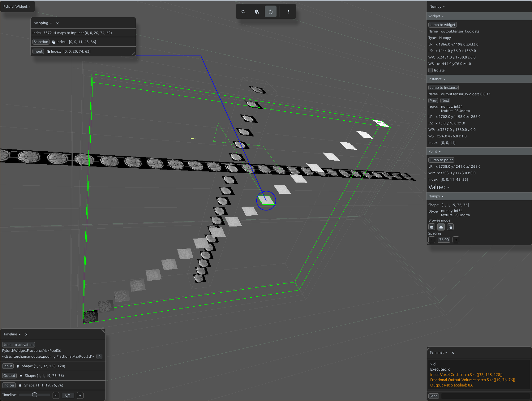532x401 pixels.
Task: Click the Input button in Timeline panel
Action: [x=8, y=366]
